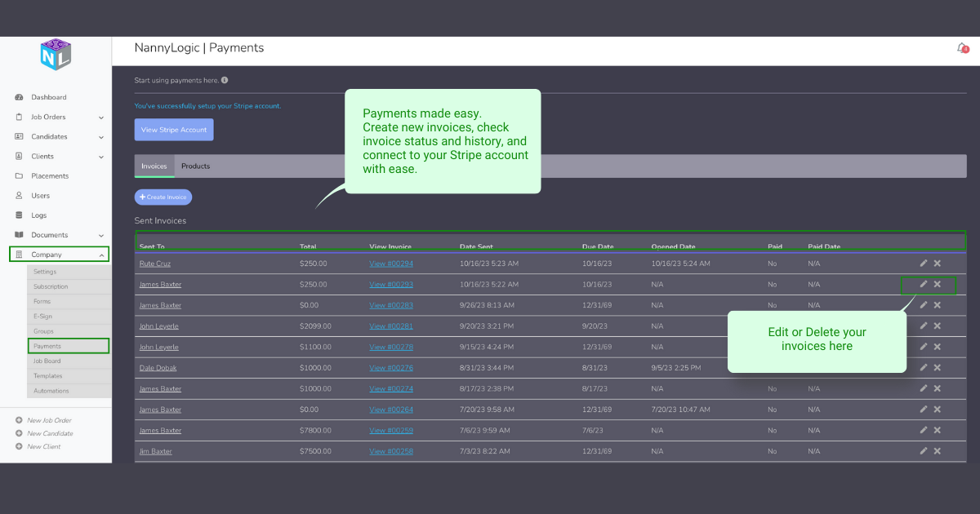Click the pencil edit icon for Rute Cruz invoice
The width and height of the screenshot is (980, 514).
coord(924,264)
